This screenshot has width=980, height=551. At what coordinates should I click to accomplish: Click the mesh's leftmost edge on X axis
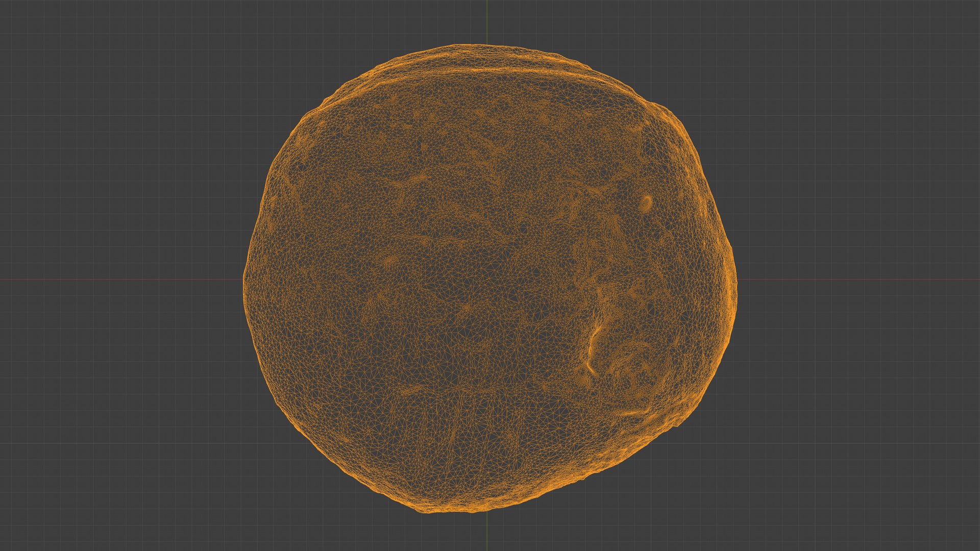point(244,279)
